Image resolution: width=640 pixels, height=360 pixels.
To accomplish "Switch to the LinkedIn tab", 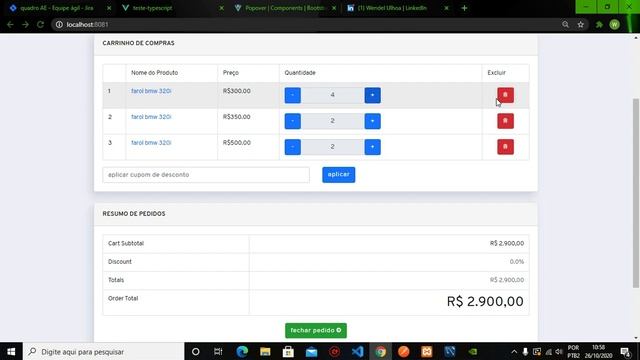I will (x=392, y=8).
